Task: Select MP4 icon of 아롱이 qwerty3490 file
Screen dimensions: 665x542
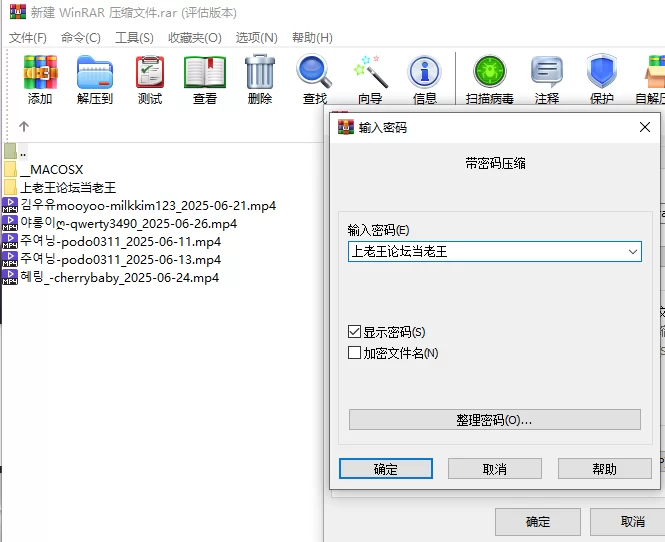Action: click(10, 224)
